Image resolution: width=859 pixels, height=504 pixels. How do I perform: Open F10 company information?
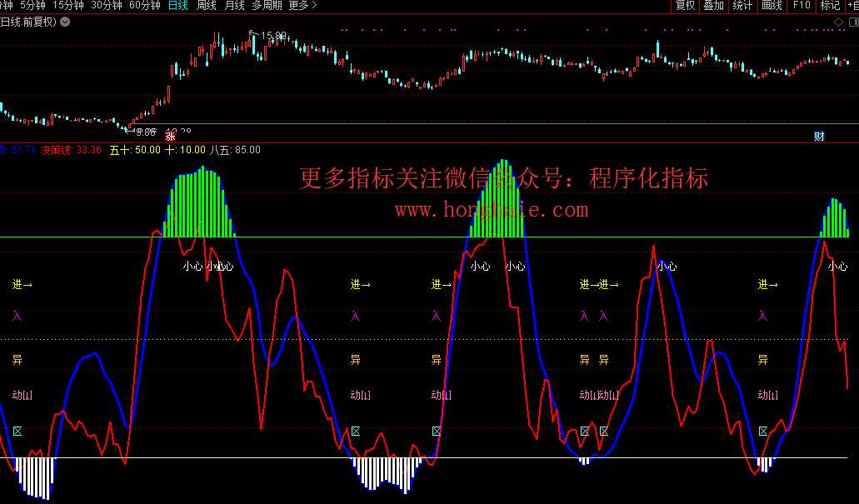coord(802,6)
